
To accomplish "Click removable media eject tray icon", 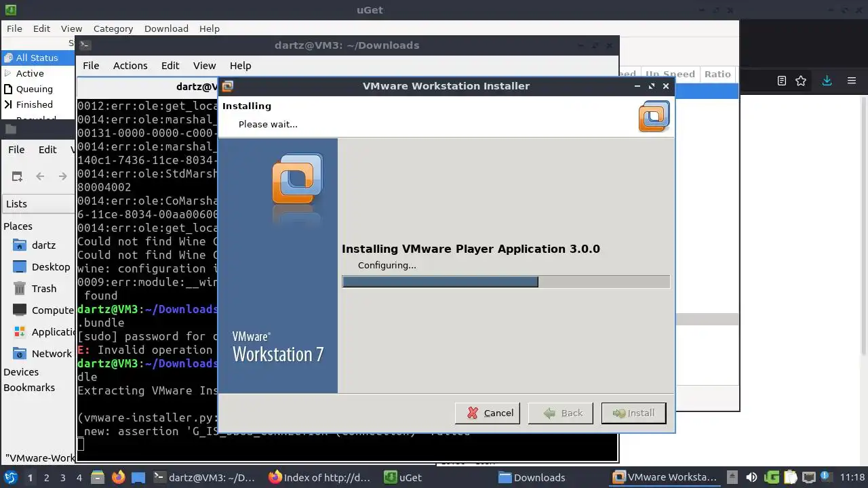I will point(732,477).
